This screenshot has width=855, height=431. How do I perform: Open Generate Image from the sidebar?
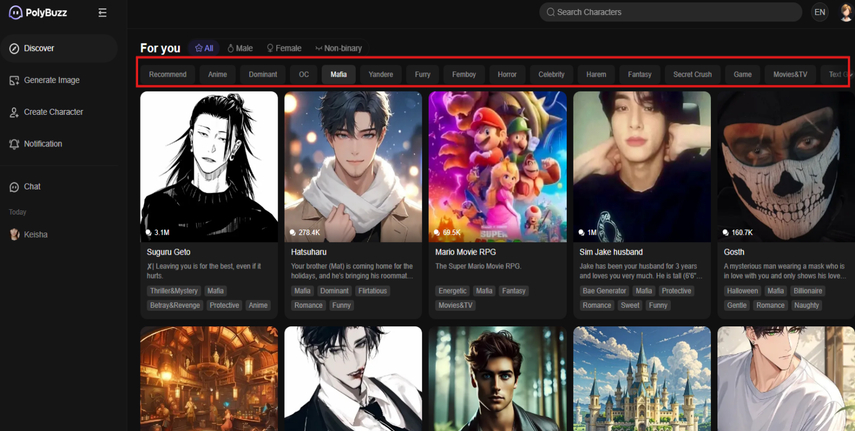(x=51, y=80)
